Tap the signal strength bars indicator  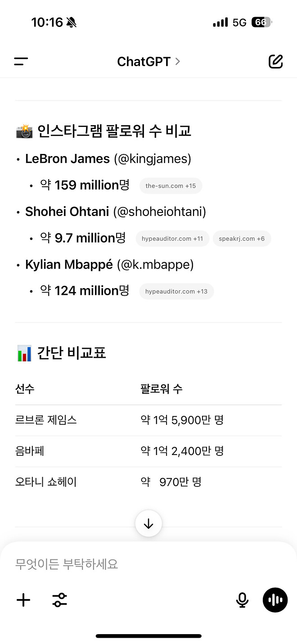pyautogui.click(x=220, y=22)
